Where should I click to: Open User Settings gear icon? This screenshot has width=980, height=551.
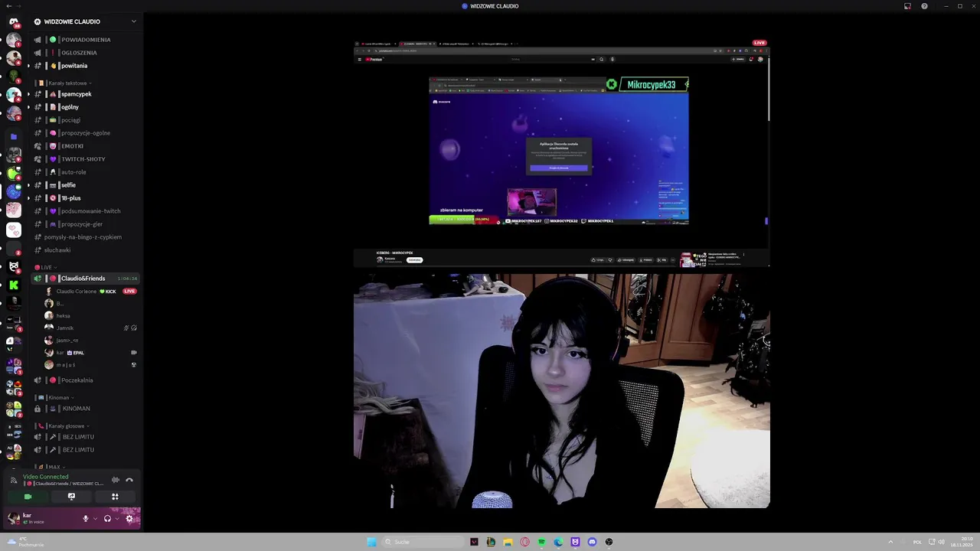click(129, 518)
